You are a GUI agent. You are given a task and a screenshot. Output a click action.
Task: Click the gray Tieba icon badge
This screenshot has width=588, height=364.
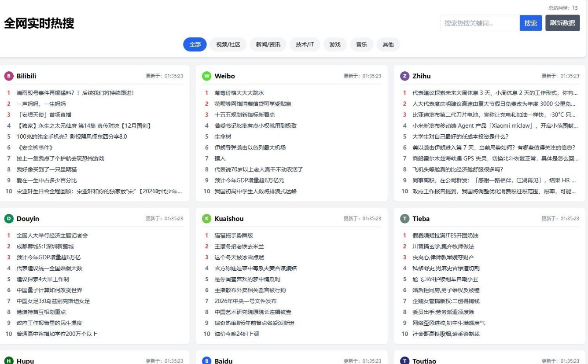tap(404, 219)
